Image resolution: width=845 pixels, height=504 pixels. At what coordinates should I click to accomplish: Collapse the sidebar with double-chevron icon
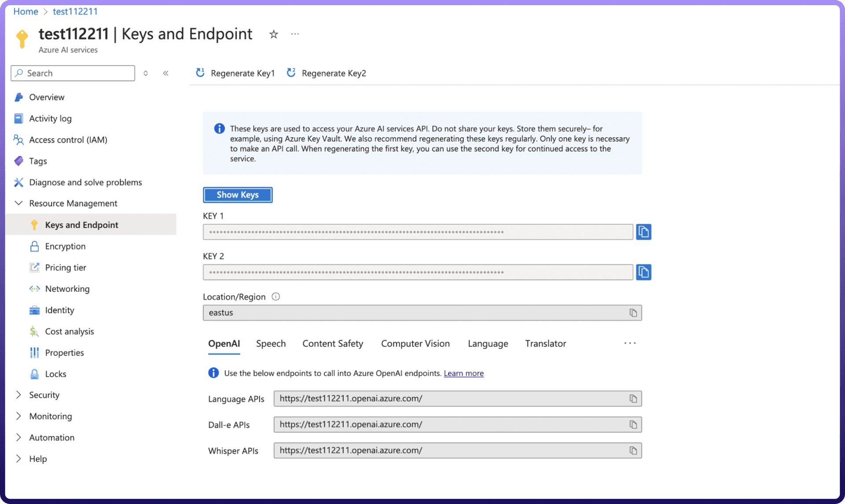(165, 73)
